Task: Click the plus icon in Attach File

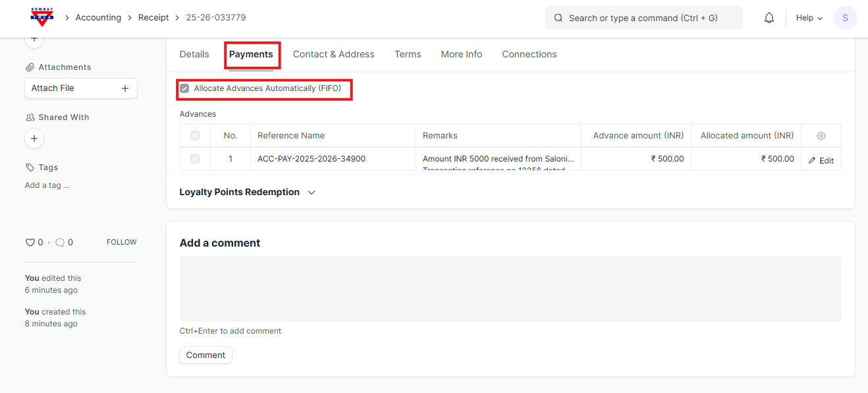Action: pos(124,88)
